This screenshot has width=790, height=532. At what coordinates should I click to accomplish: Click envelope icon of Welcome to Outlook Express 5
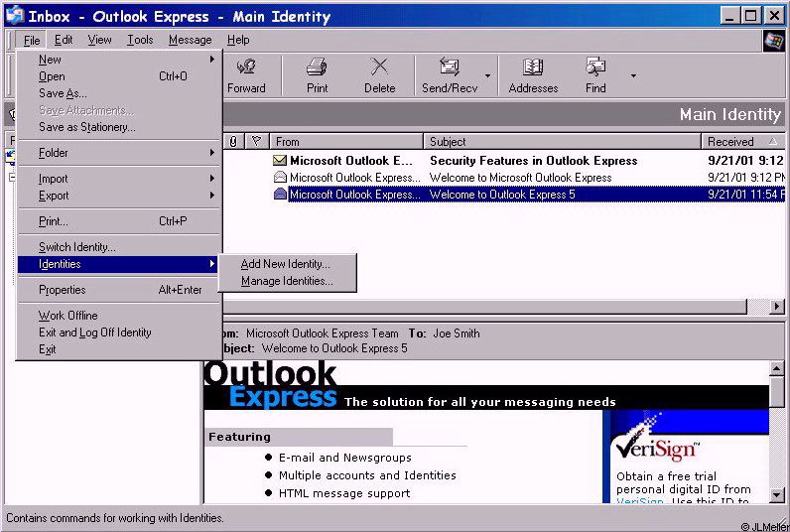[x=280, y=194]
